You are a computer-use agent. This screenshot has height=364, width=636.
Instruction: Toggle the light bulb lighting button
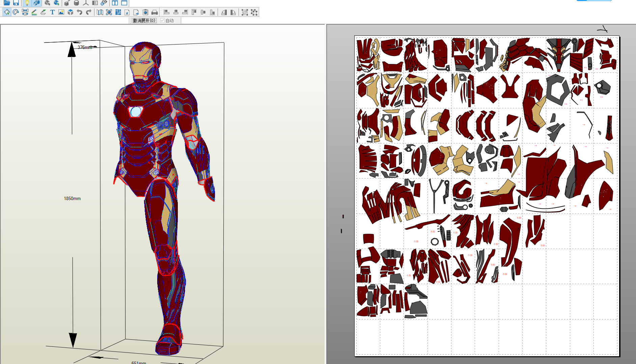point(27,3)
